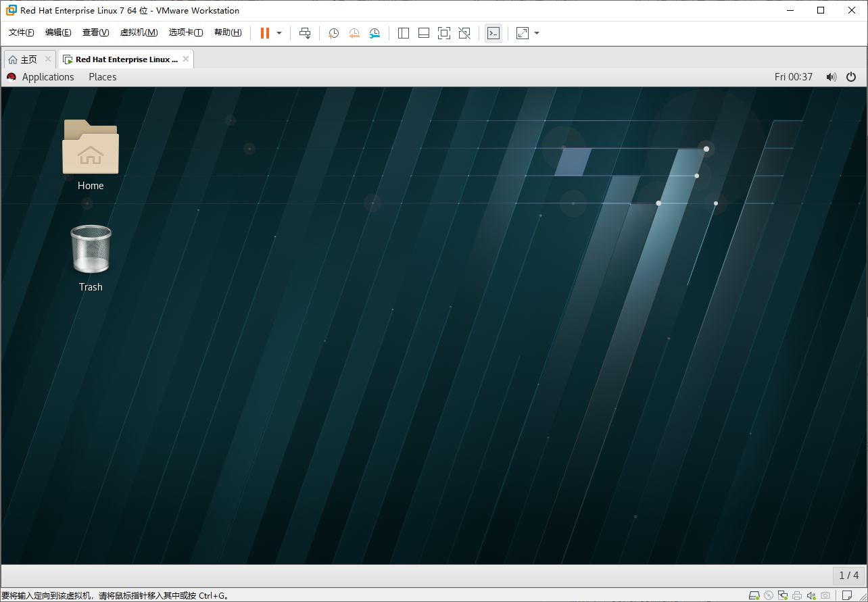Viewport: 868px width, 602px height.
Task: Click the sound card status bar icon
Action: pos(811,595)
